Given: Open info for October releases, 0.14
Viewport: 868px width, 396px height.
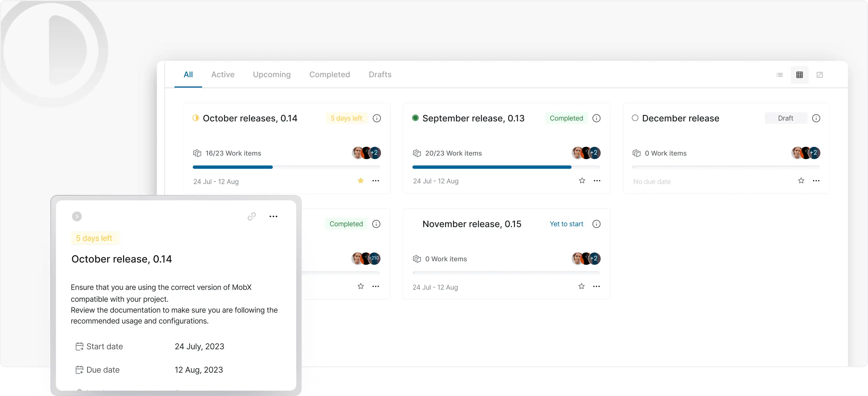Looking at the screenshot, I should click(377, 118).
